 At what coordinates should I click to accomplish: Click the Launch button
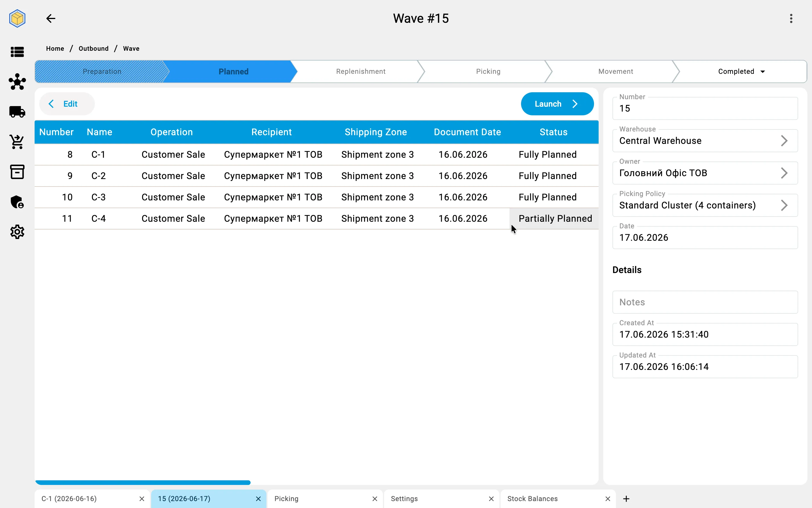pos(557,104)
